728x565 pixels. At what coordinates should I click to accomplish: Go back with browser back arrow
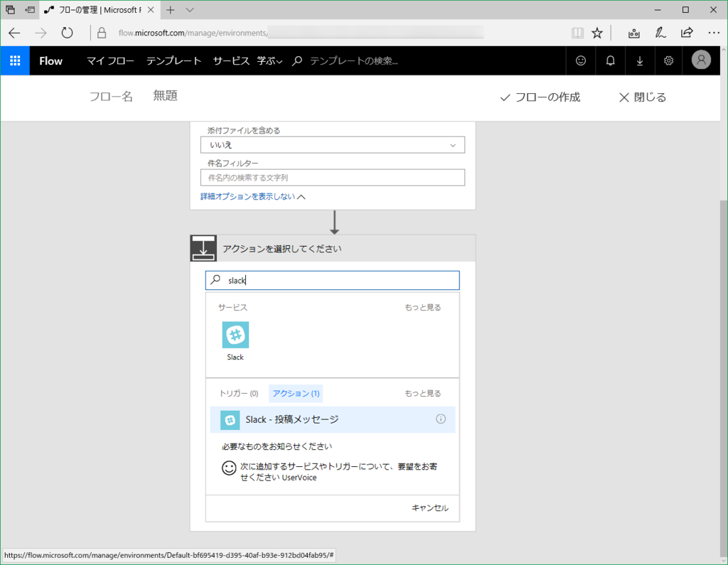click(x=14, y=33)
